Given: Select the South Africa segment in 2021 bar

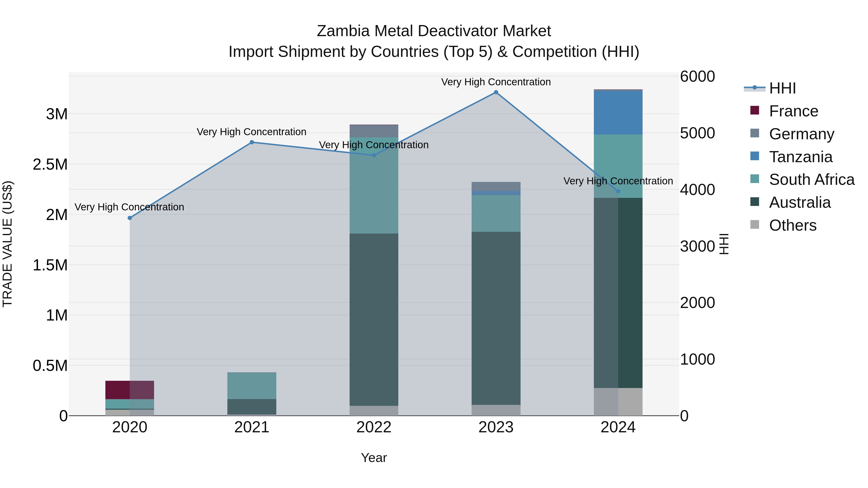Looking at the screenshot, I should pyautogui.click(x=252, y=386).
